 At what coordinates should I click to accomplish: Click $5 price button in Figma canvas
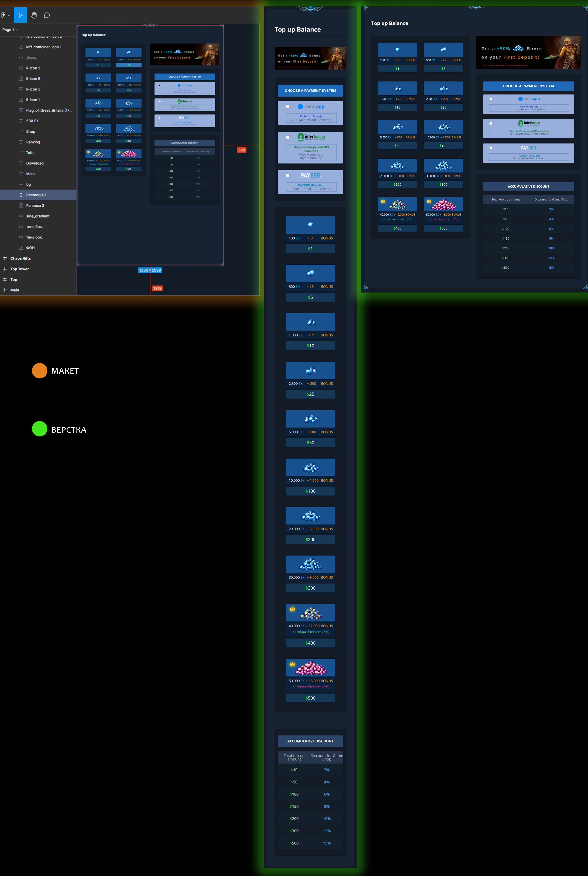129,65
